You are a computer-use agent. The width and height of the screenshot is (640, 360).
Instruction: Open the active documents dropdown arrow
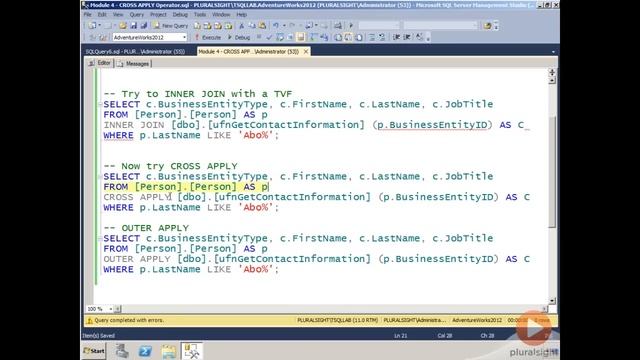click(553, 52)
